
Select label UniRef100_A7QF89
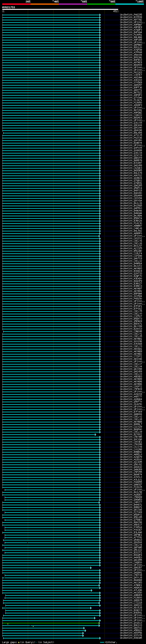tap(131, 50)
